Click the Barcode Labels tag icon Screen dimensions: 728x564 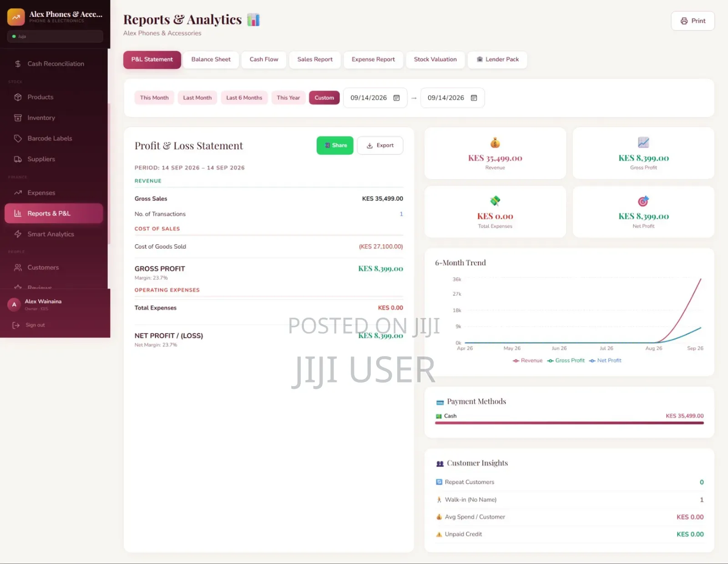click(18, 138)
